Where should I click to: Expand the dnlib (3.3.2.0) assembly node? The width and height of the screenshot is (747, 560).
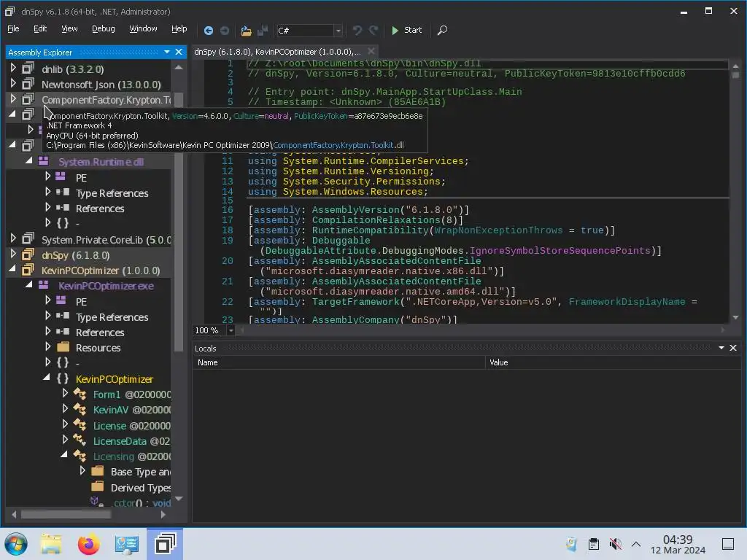[13, 69]
